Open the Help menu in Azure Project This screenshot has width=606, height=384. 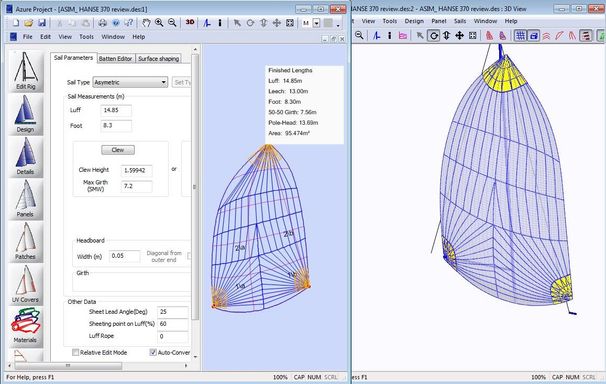[x=139, y=37]
